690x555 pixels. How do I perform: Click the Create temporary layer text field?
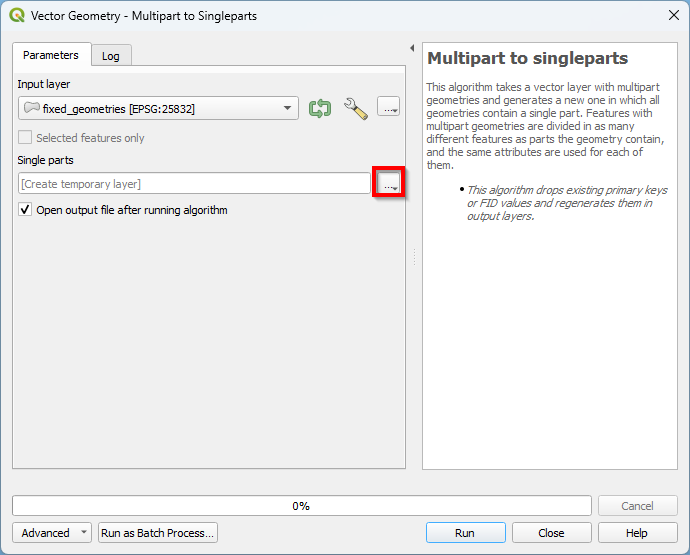pyautogui.click(x=194, y=184)
